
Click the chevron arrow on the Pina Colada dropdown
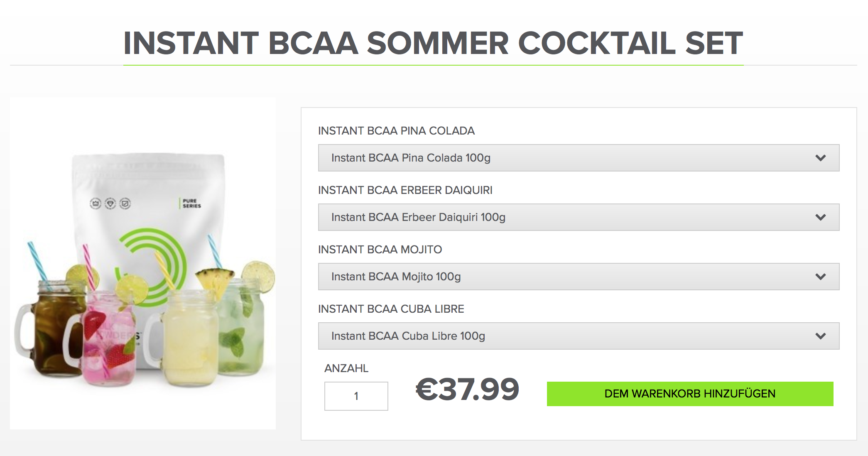820,158
